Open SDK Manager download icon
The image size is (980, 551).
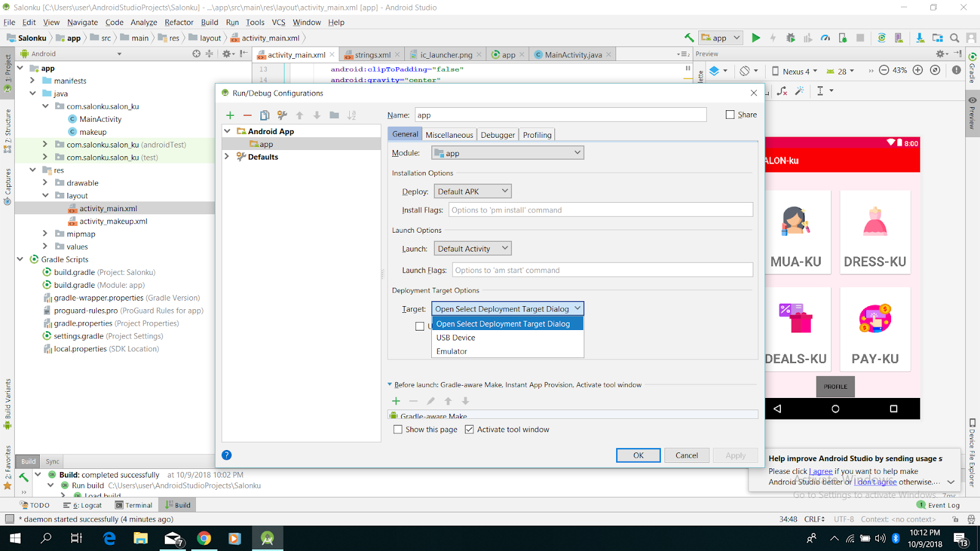pyautogui.click(x=920, y=38)
